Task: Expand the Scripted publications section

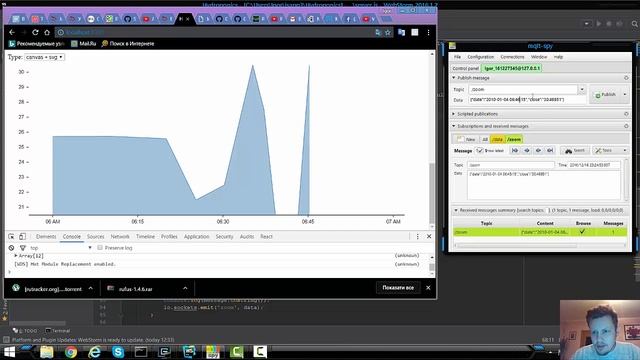Action: point(453,114)
